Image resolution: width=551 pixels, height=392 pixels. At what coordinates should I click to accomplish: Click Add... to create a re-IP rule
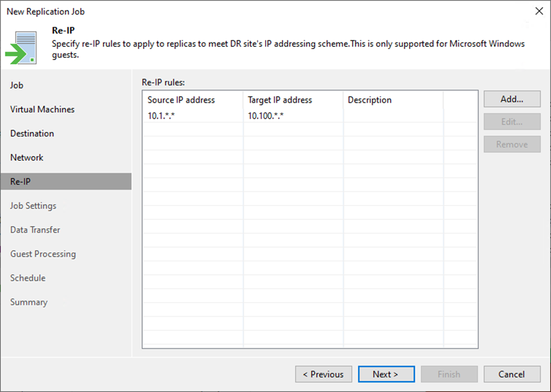(511, 99)
